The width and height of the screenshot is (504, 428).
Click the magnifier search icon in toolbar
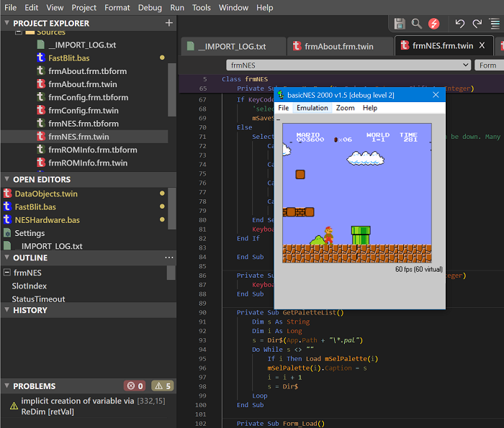pyautogui.click(x=417, y=24)
